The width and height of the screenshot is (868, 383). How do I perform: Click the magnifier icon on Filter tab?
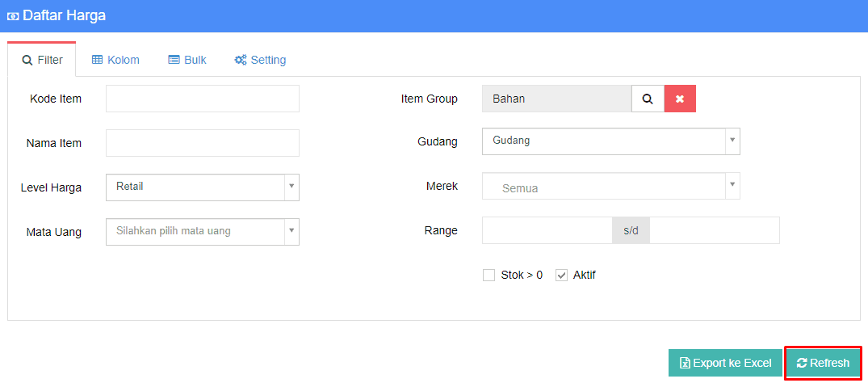[27, 61]
